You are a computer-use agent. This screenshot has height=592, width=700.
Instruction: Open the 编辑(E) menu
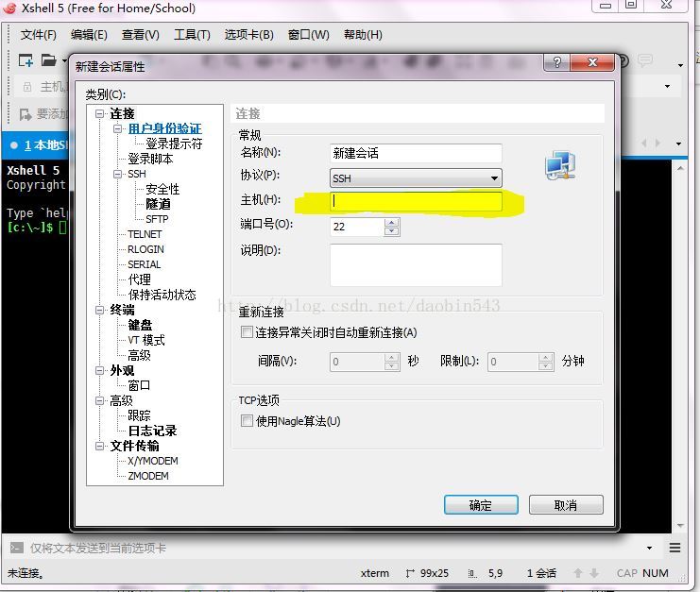89,35
